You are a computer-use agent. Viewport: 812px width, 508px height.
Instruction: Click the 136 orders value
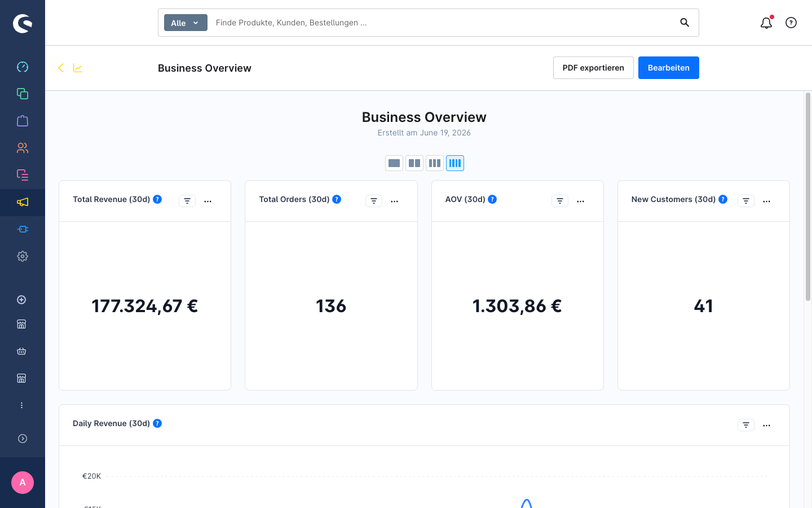tap(331, 306)
